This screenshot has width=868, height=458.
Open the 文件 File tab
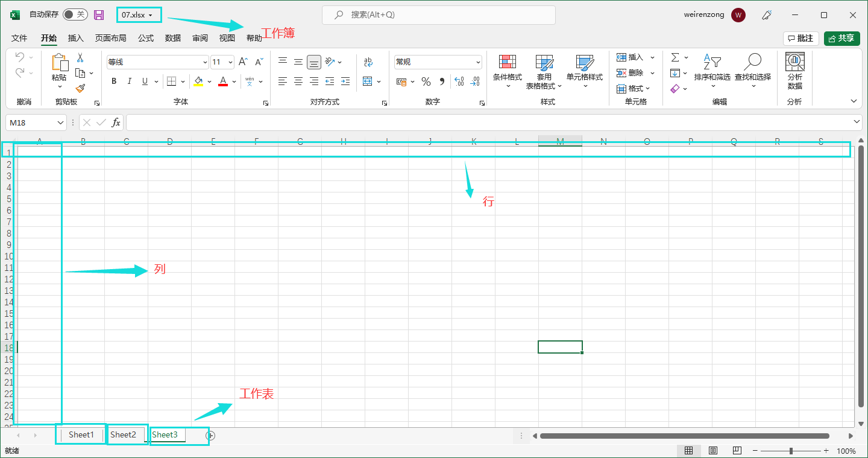(19, 38)
